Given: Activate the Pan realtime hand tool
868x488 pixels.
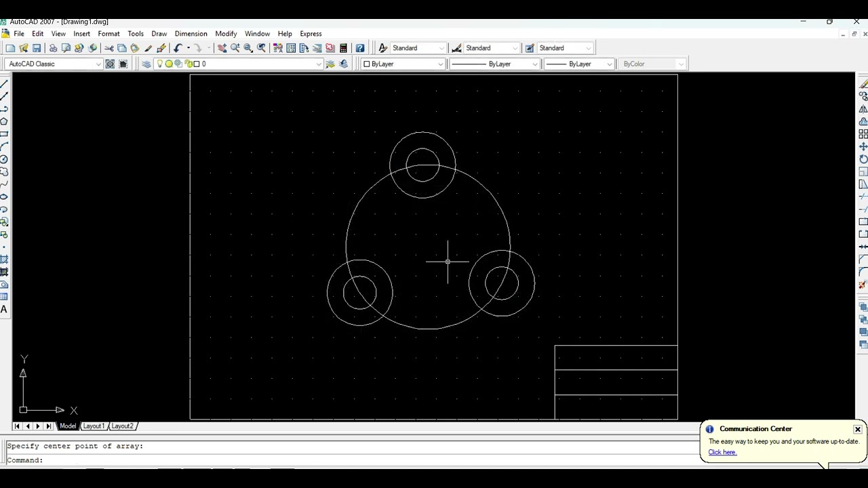Looking at the screenshot, I should [x=222, y=48].
